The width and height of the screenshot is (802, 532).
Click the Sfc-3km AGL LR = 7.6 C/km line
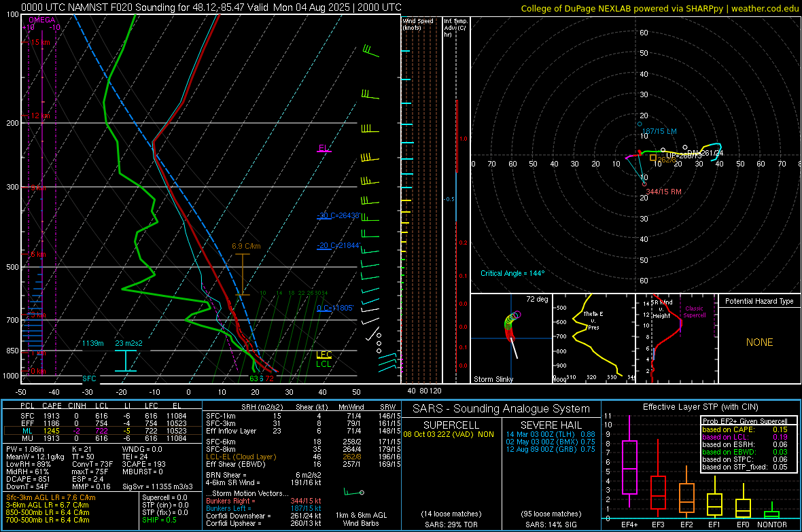[x=51, y=498]
